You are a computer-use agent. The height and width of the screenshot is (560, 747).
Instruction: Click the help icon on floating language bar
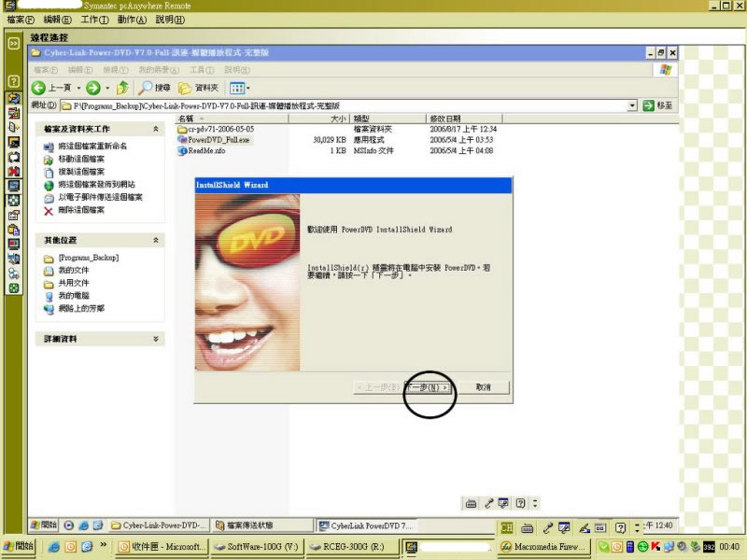(x=521, y=503)
